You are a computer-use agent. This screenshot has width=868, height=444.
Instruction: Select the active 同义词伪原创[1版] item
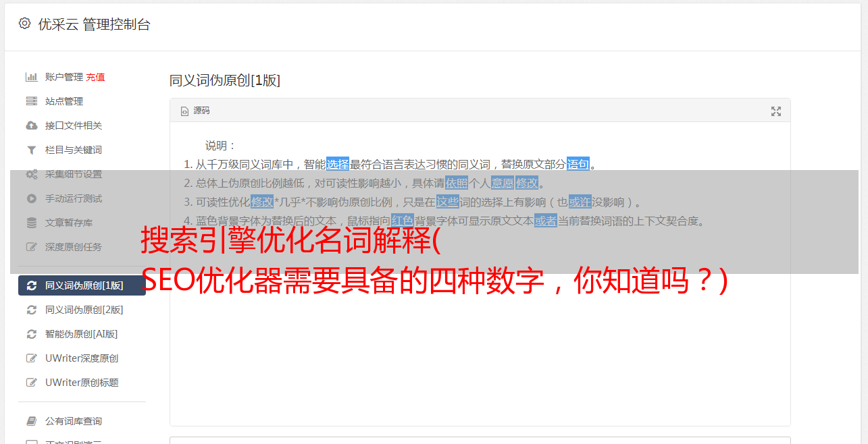82,285
